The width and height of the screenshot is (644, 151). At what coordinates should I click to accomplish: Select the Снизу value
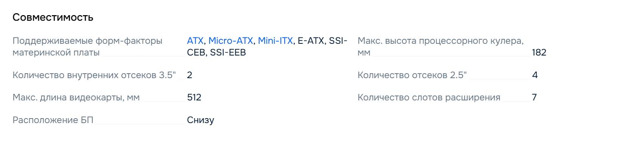pos(200,120)
